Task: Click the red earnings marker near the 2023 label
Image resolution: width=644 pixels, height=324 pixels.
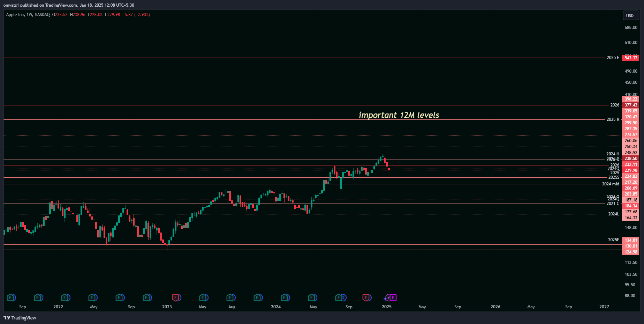Action: point(176,298)
